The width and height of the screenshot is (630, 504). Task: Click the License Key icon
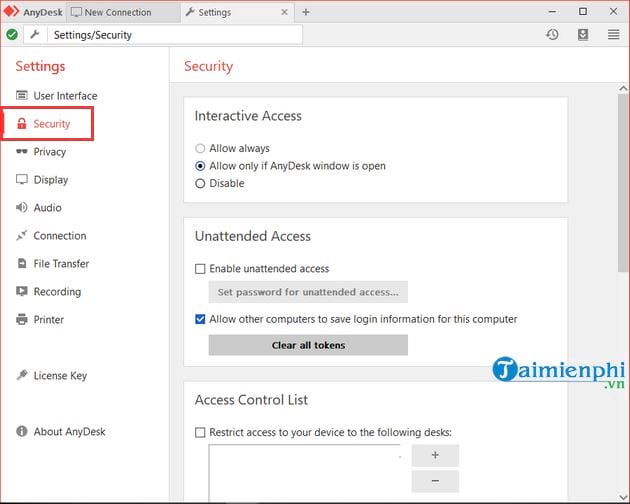click(x=22, y=375)
